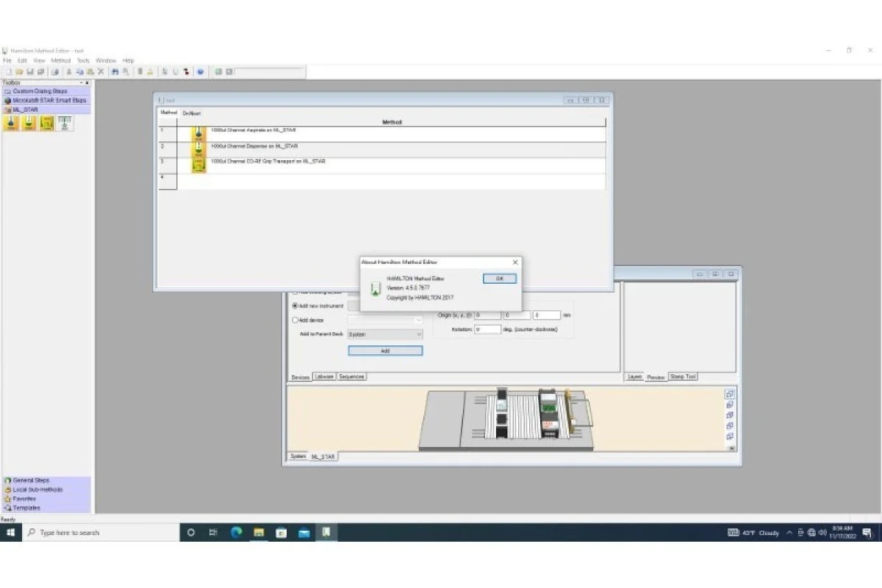Select the 'Add device' radio button

coord(295,320)
